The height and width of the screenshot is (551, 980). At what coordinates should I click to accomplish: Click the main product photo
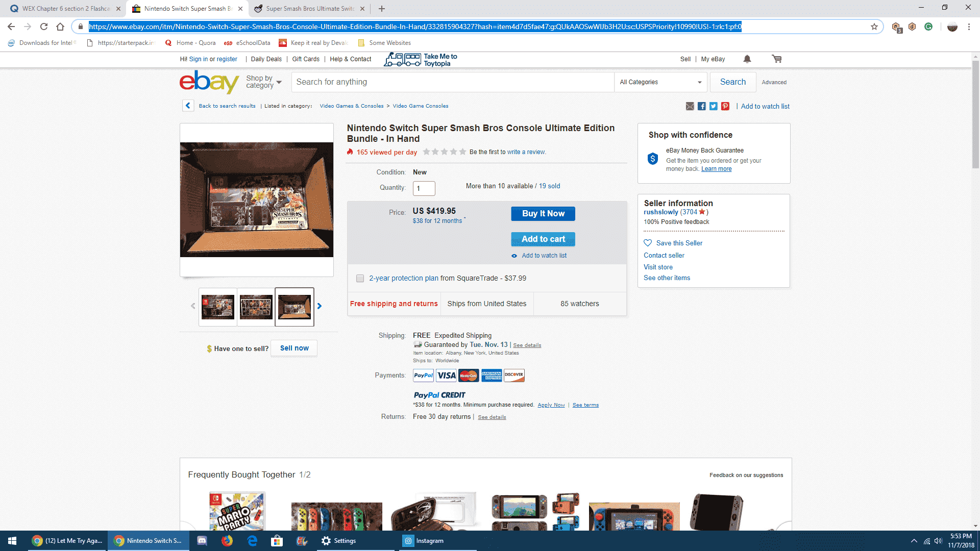[x=257, y=200]
